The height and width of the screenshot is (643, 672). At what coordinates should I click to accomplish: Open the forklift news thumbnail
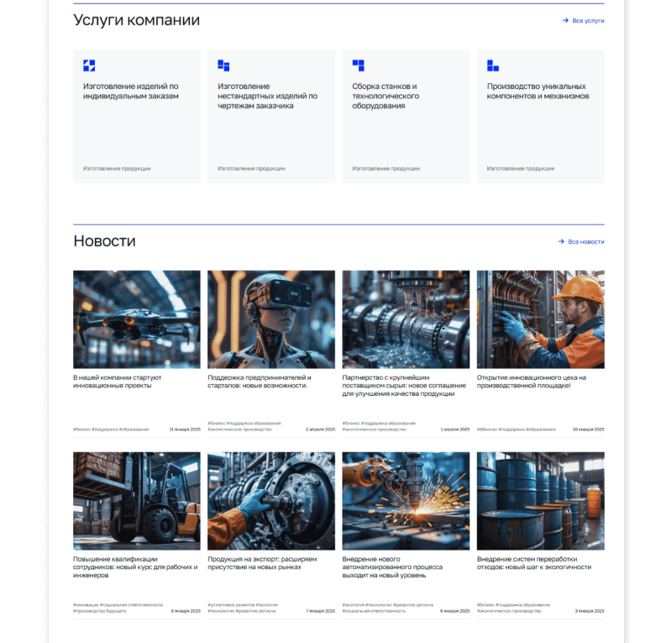click(136, 501)
